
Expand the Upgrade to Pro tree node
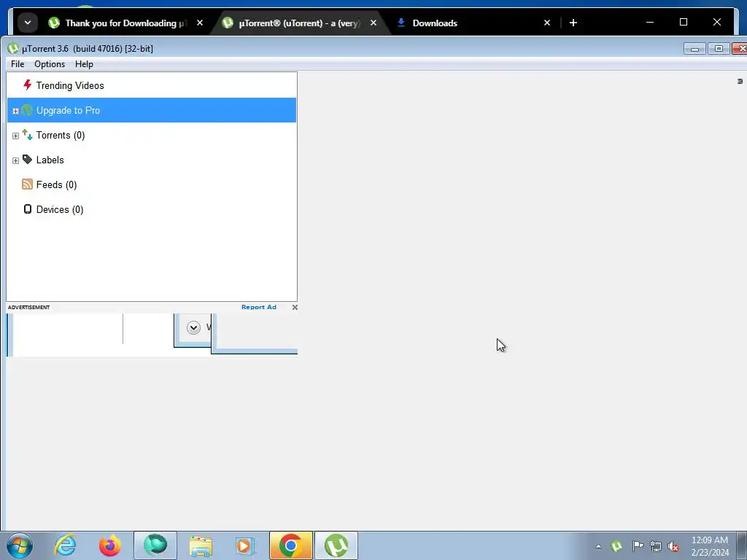[x=15, y=111]
